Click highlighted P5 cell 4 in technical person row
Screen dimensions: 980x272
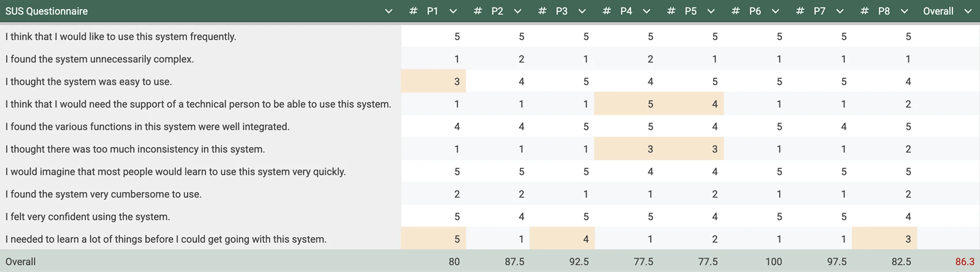point(692,104)
